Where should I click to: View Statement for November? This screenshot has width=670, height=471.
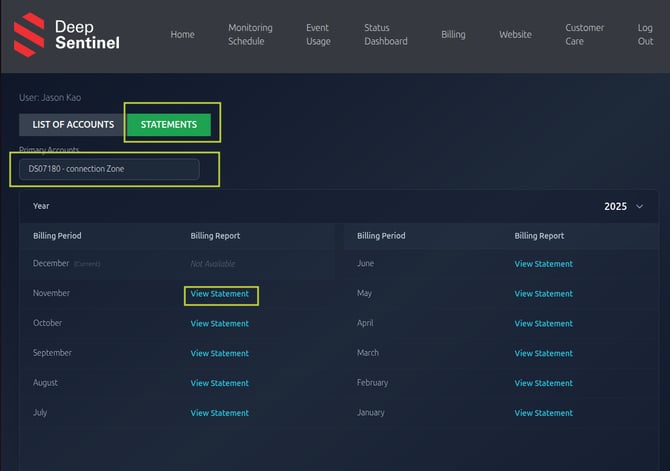click(220, 294)
